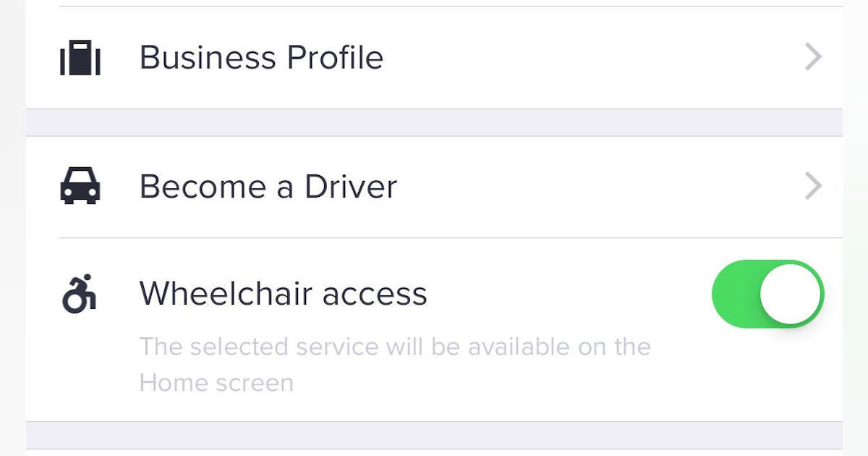Click the wheelchair service description text

pyautogui.click(x=394, y=363)
